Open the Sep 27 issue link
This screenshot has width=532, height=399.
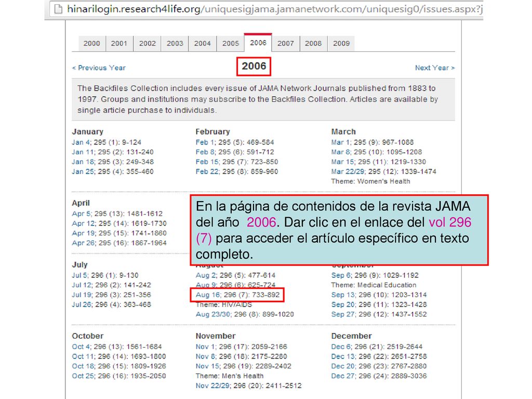(343, 315)
